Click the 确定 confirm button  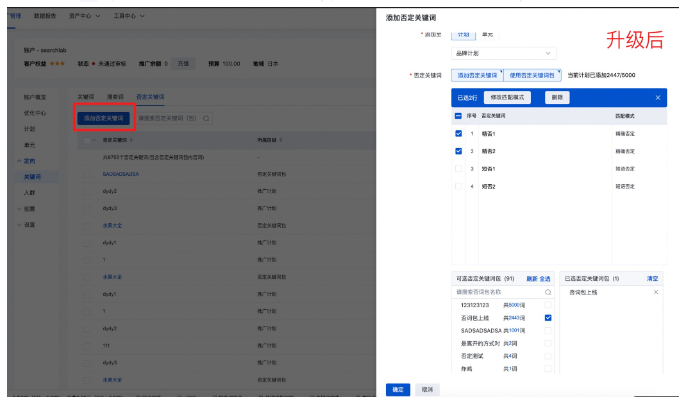[398, 388]
